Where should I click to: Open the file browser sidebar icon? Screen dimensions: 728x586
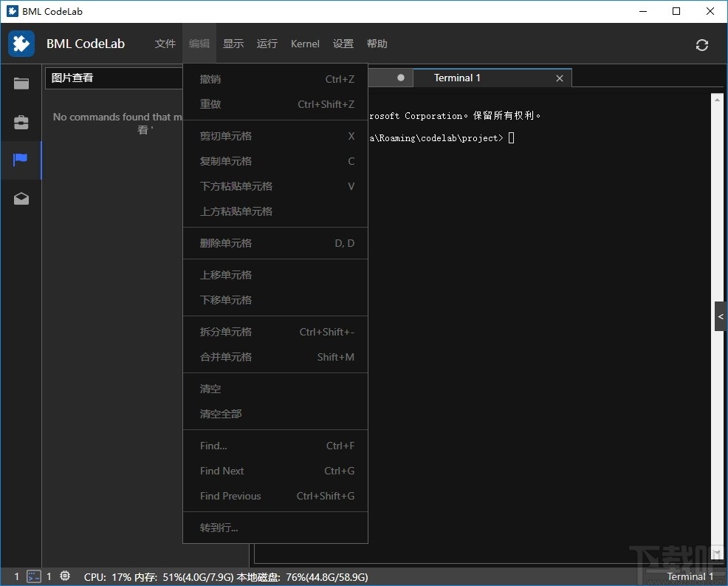21,84
